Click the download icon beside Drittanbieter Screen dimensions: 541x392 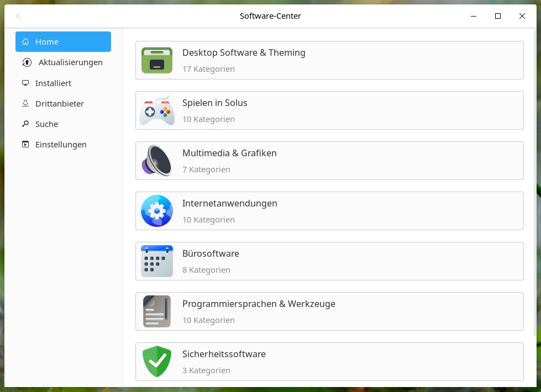point(25,103)
